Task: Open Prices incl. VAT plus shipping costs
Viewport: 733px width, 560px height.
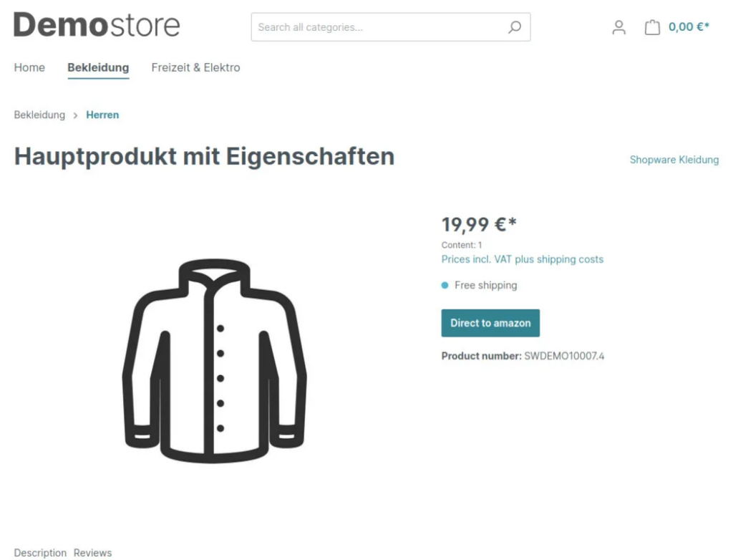Action: pyautogui.click(x=522, y=259)
